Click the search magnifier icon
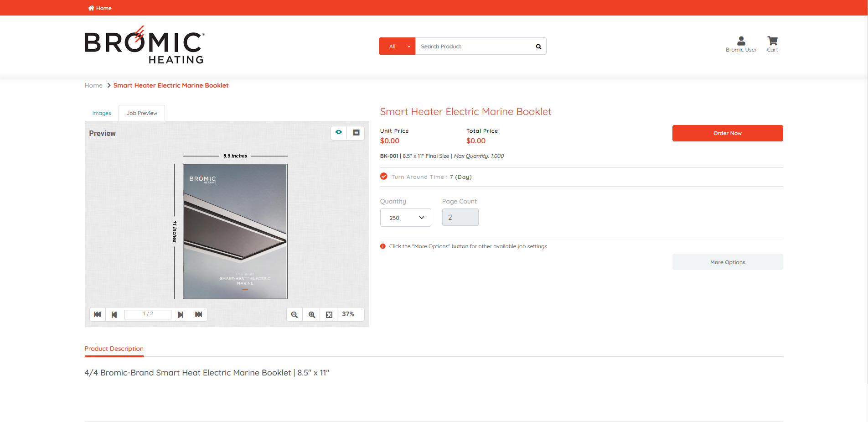 pyautogui.click(x=538, y=47)
